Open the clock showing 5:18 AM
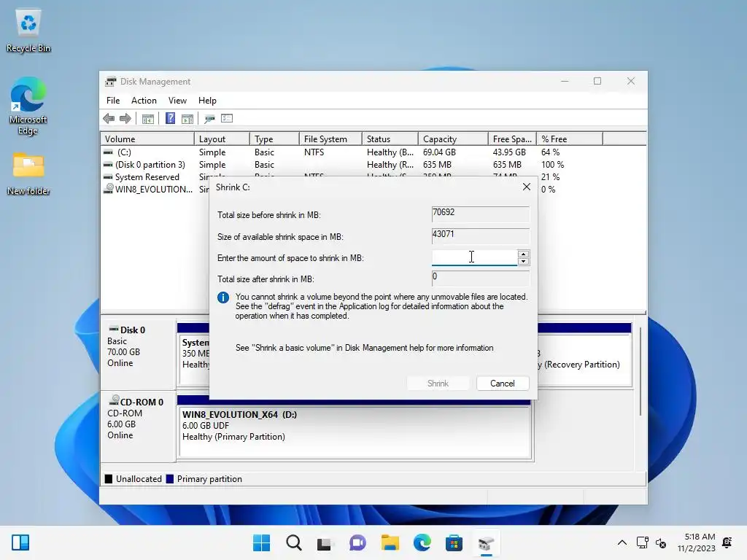Viewport: 747px width, 560px height. pyautogui.click(x=697, y=542)
